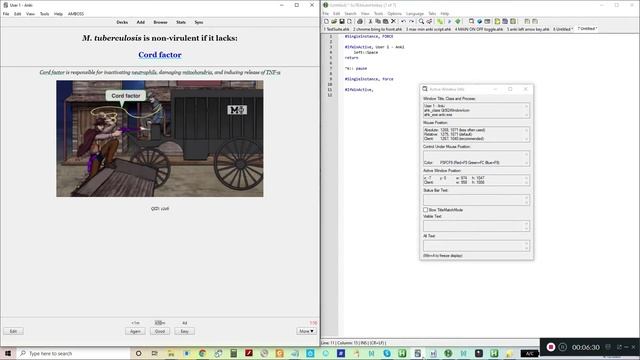Answer the card with Again
Viewport: 640px width, 360px height.
tap(135, 331)
